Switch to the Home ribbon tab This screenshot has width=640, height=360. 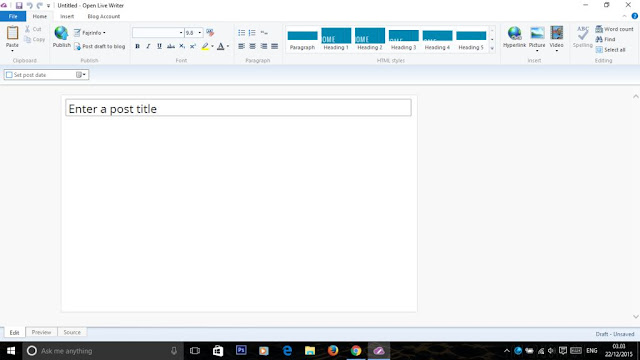40,16
